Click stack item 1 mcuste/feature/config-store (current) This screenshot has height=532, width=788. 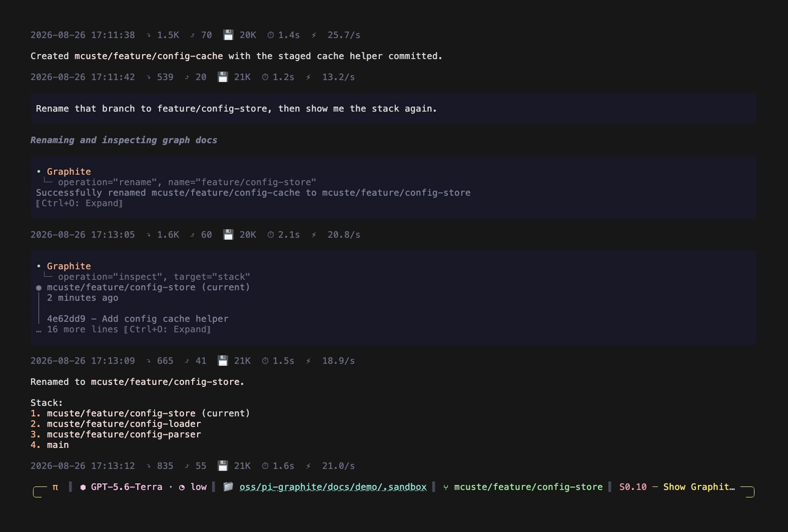[x=140, y=413]
